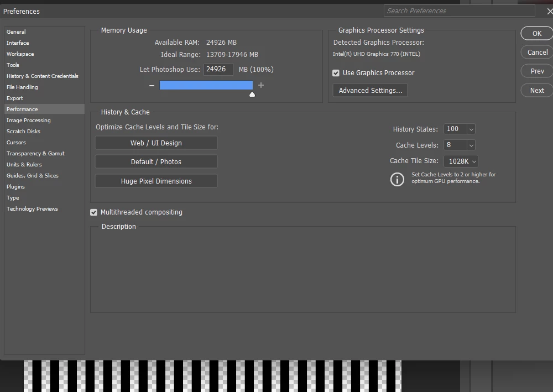Toggle Use Graphics Processor checkbox
The image size is (553, 392).
[336, 73]
